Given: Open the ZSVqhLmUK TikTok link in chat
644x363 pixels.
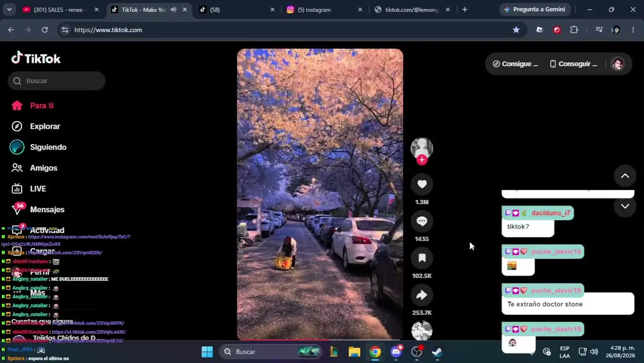Looking at the screenshot, I should [88, 332].
